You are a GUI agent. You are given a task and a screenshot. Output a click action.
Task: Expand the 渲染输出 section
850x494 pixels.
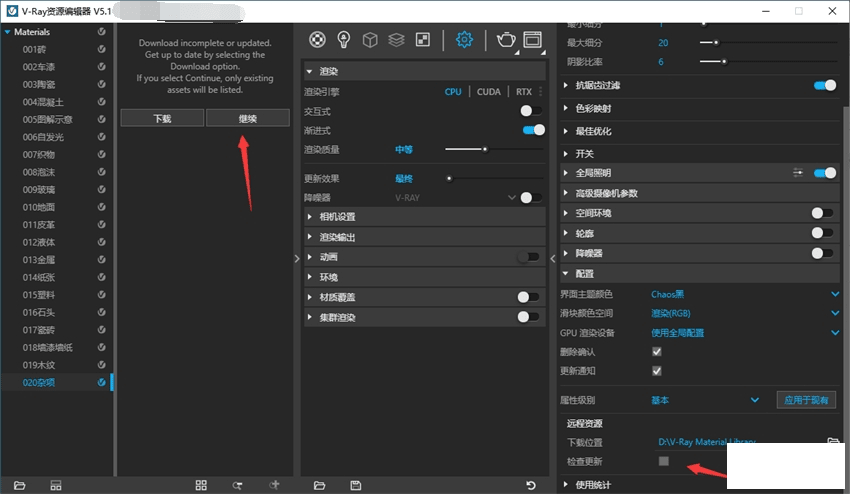424,237
